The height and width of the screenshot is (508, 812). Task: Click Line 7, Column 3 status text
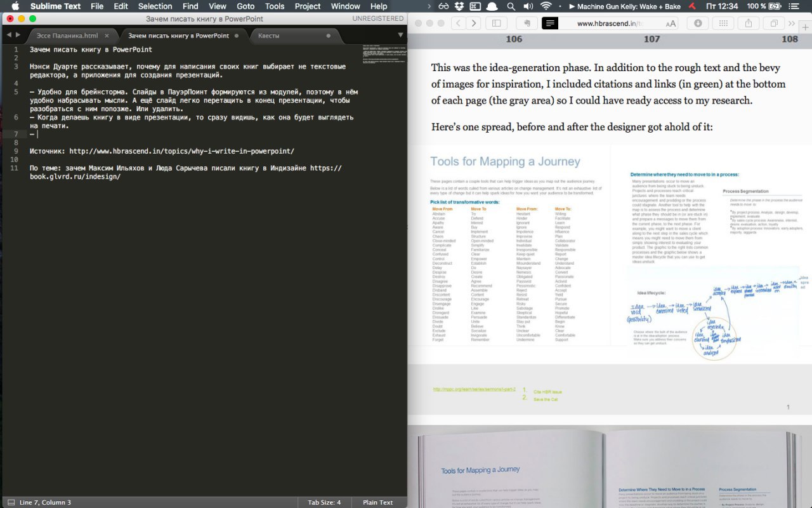pos(45,502)
